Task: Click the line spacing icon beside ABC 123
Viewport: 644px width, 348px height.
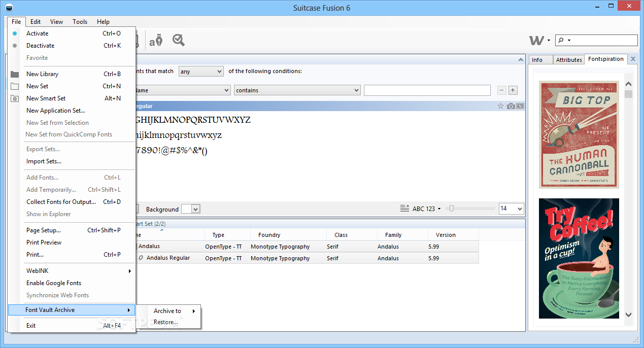Action: [404, 208]
